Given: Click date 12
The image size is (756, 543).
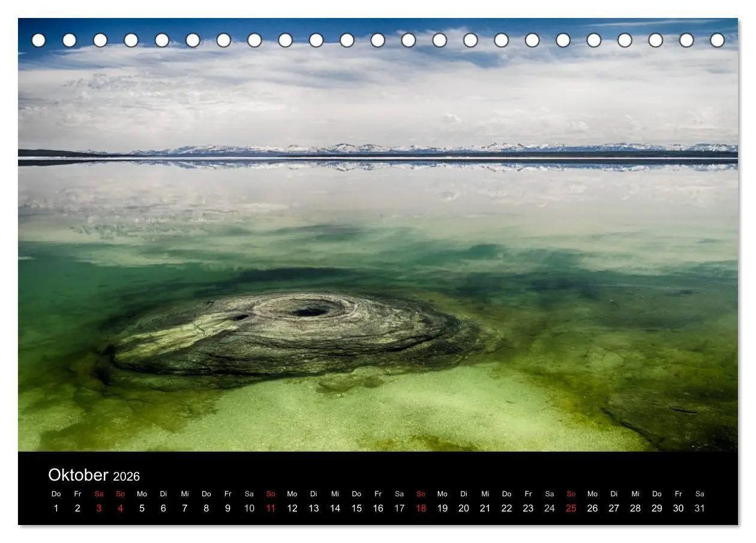Looking at the screenshot, I should coord(292,508).
